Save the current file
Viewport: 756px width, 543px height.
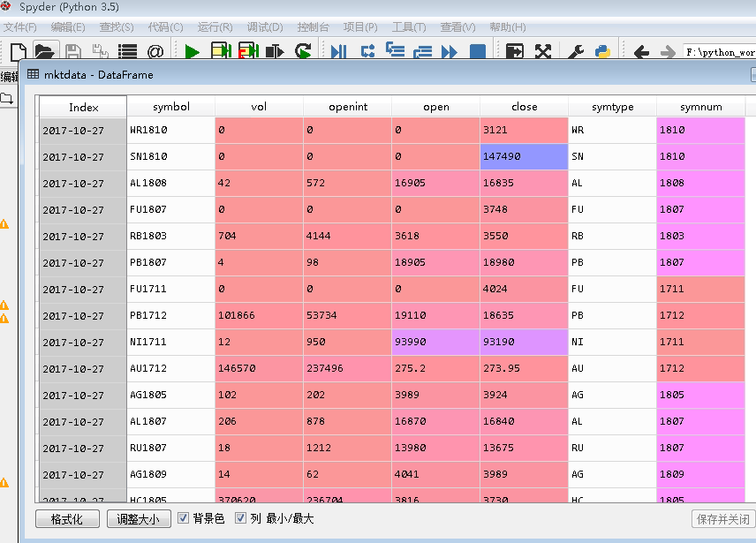(72, 51)
